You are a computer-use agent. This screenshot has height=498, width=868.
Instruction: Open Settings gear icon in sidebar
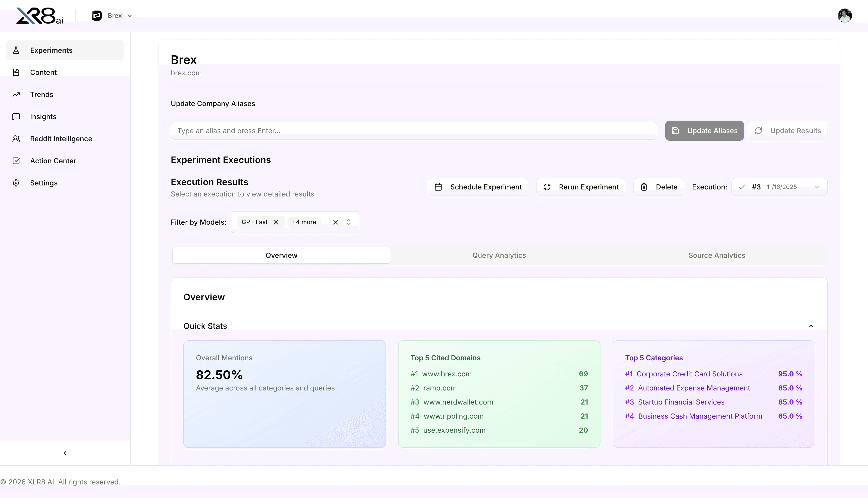coord(16,183)
